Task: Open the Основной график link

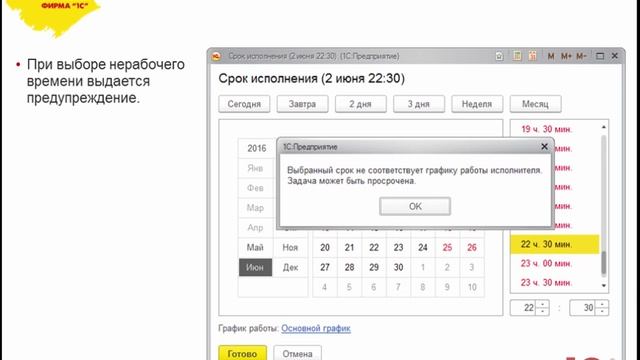Action: click(x=316, y=328)
